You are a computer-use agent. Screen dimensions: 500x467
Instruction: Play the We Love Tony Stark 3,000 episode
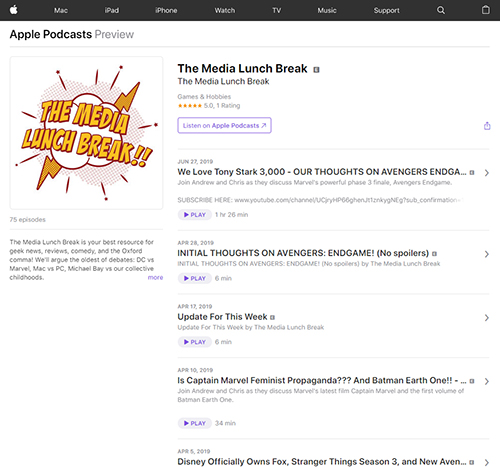[x=195, y=215]
